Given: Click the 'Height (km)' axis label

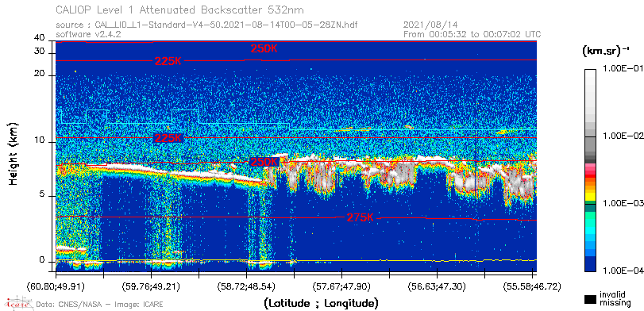Looking at the screenshot, I should pyautogui.click(x=13, y=153).
